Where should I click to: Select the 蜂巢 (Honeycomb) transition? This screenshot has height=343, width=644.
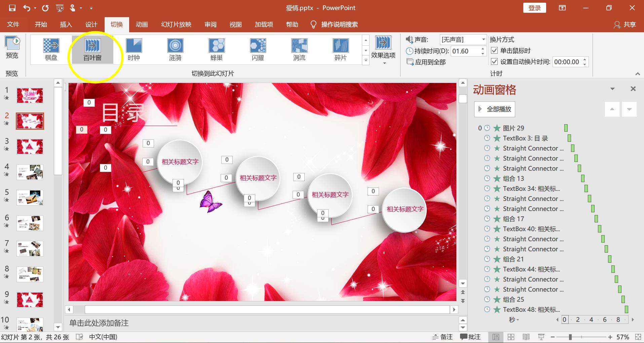[x=216, y=49]
